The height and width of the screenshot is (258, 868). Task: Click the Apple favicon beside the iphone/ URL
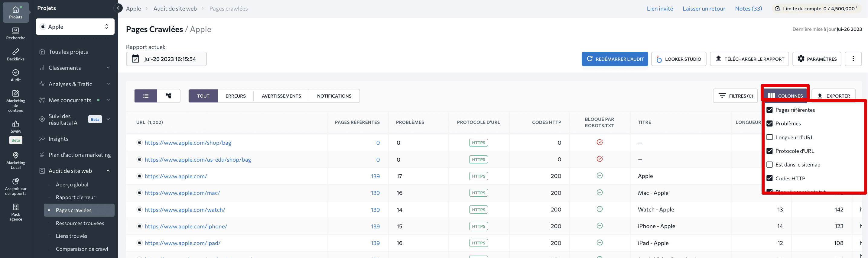pyautogui.click(x=139, y=226)
